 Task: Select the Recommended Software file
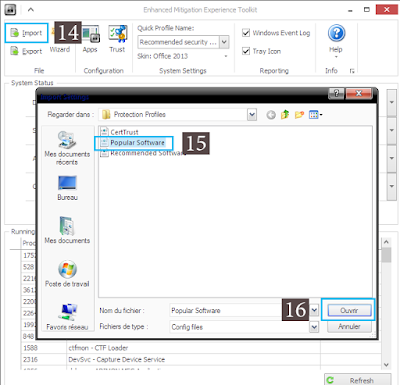(x=143, y=153)
